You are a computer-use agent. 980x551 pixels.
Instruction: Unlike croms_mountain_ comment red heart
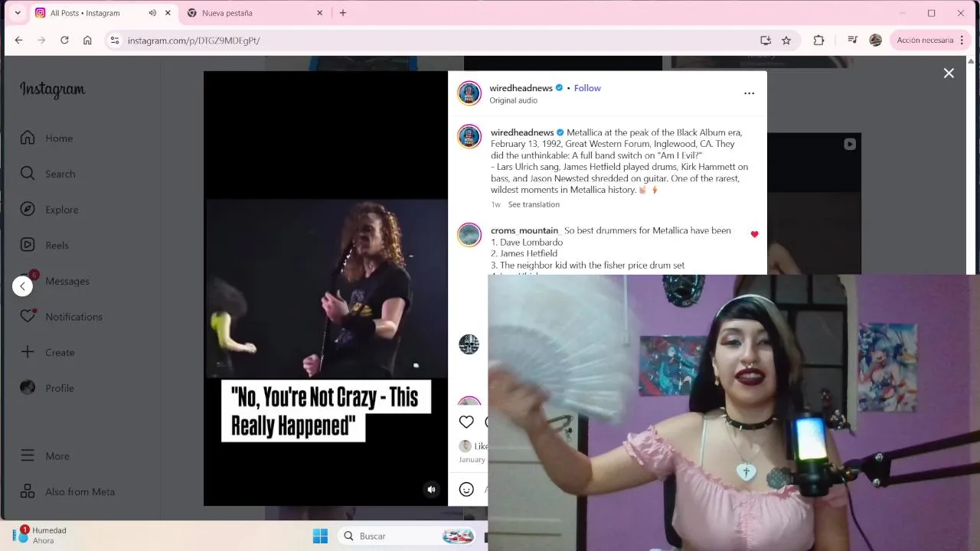point(754,234)
